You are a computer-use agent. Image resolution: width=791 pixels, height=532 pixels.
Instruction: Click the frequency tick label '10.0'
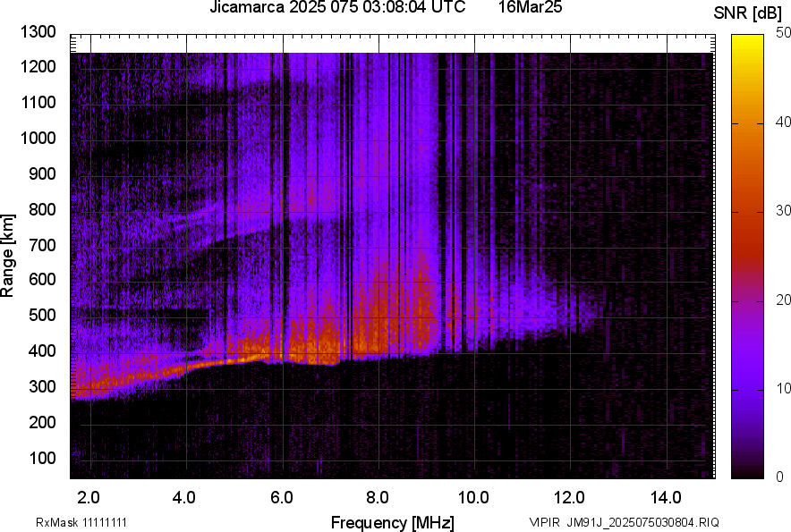[x=473, y=498]
